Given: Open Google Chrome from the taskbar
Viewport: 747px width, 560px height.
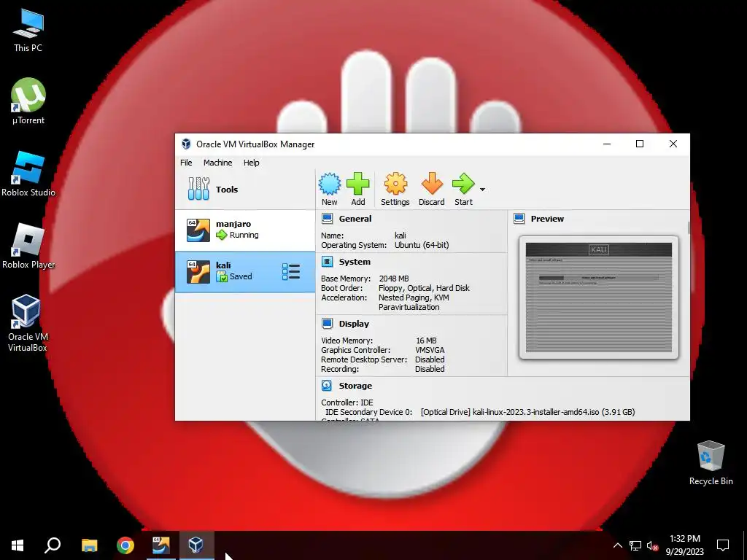Looking at the screenshot, I should (125, 545).
